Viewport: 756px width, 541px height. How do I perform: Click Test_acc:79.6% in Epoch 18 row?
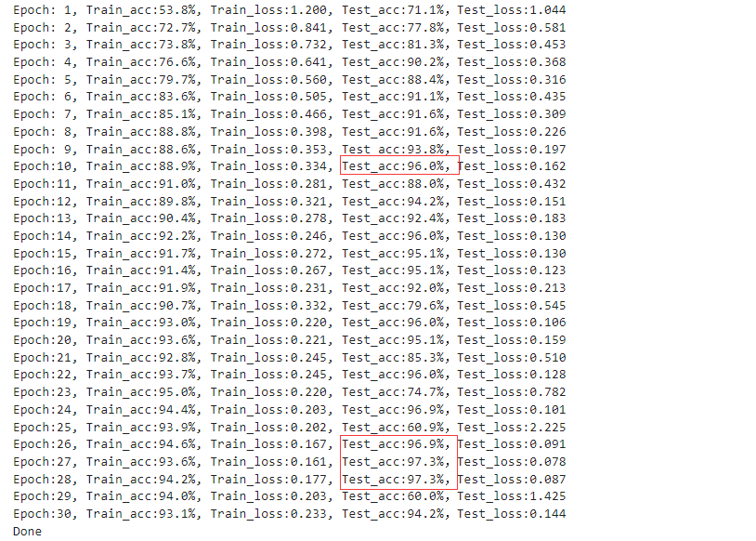(x=393, y=306)
